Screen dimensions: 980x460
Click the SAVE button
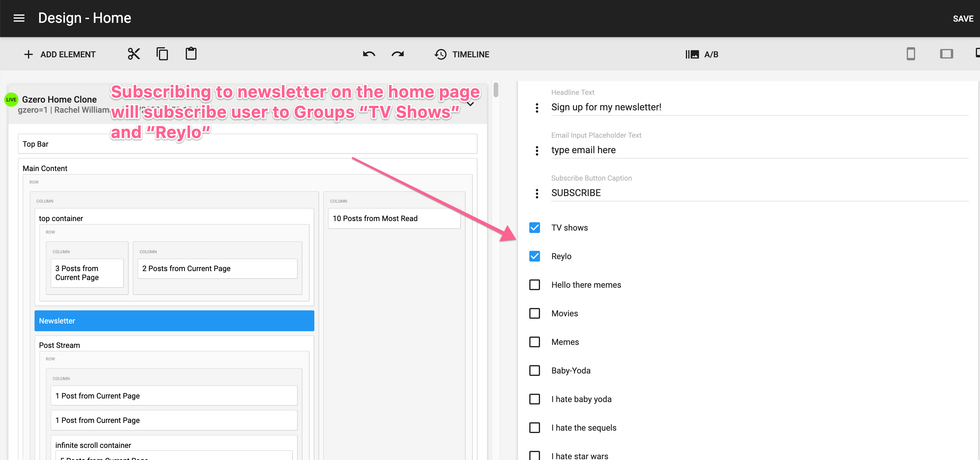[x=962, y=19]
